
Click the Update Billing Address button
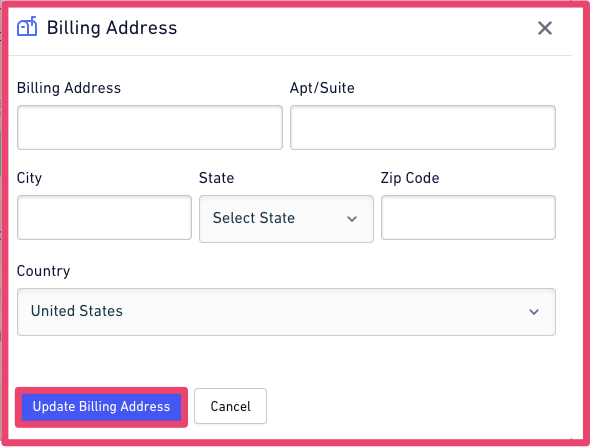(x=101, y=407)
